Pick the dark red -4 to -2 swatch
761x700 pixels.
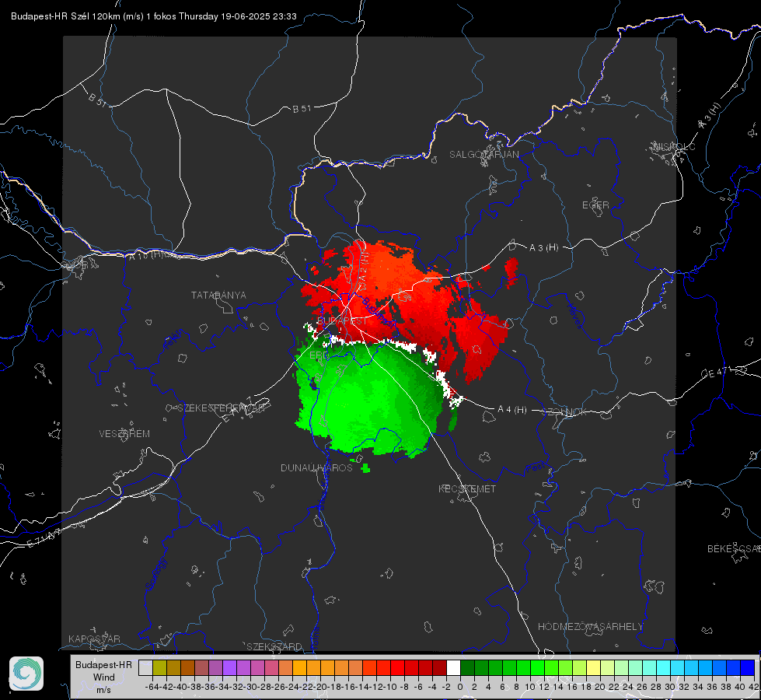pyautogui.click(x=439, y=668)
